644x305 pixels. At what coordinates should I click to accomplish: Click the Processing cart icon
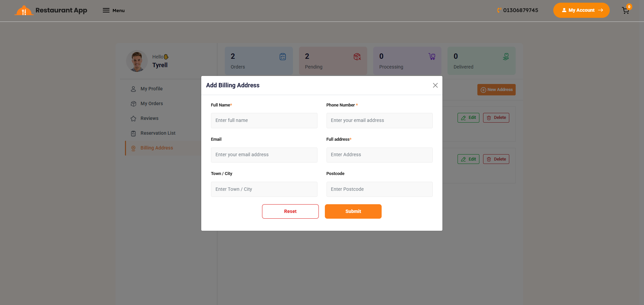pyautogui.click(x=432, y=57)
